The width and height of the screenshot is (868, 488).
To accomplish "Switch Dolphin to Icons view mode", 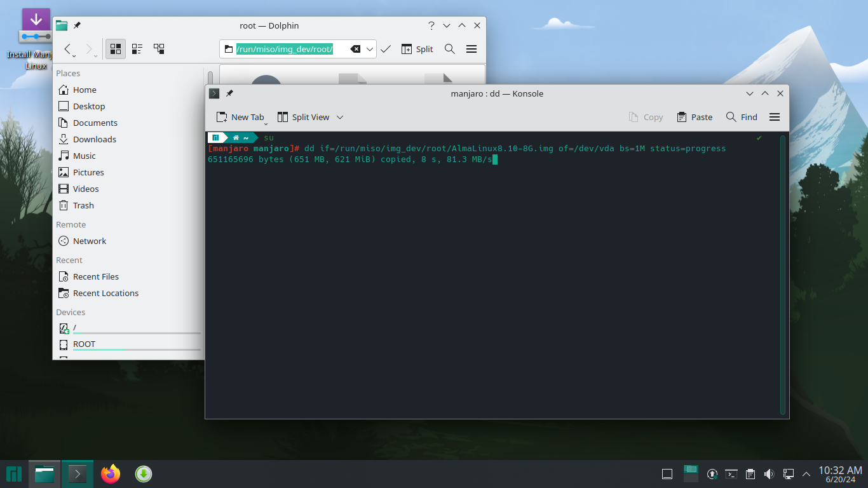I will pos(116,49).
